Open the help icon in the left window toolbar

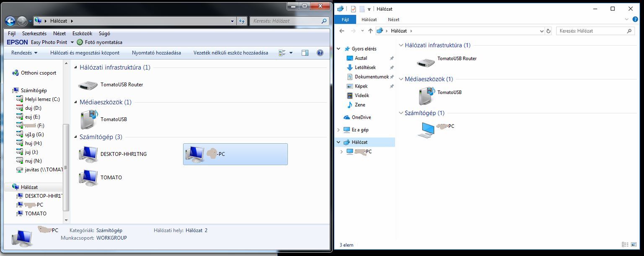[x=320, y=53]
